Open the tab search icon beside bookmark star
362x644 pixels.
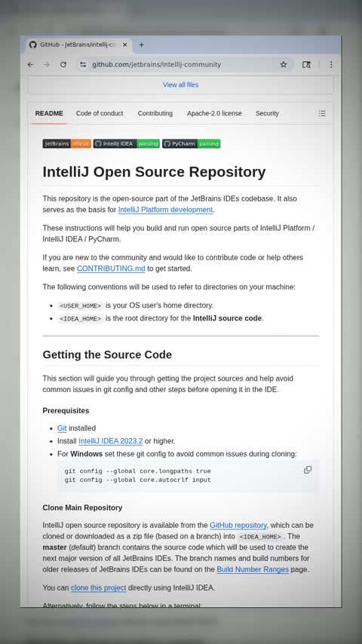[306, 65]
